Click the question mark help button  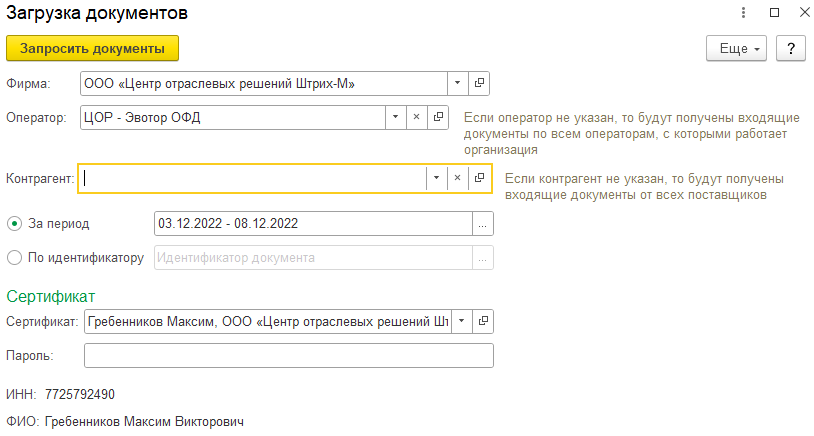(791, 48)
